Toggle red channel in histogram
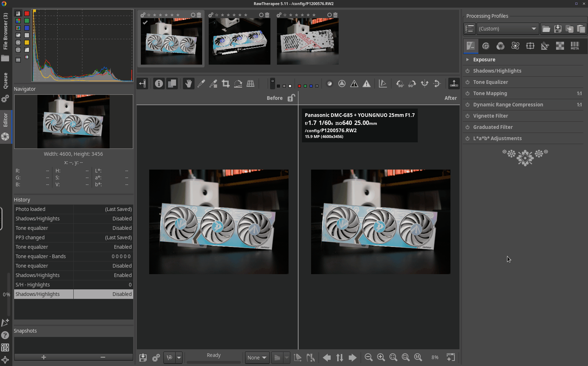Image resolution: width=588 pixels, height=366 pixels. (27, 13)
